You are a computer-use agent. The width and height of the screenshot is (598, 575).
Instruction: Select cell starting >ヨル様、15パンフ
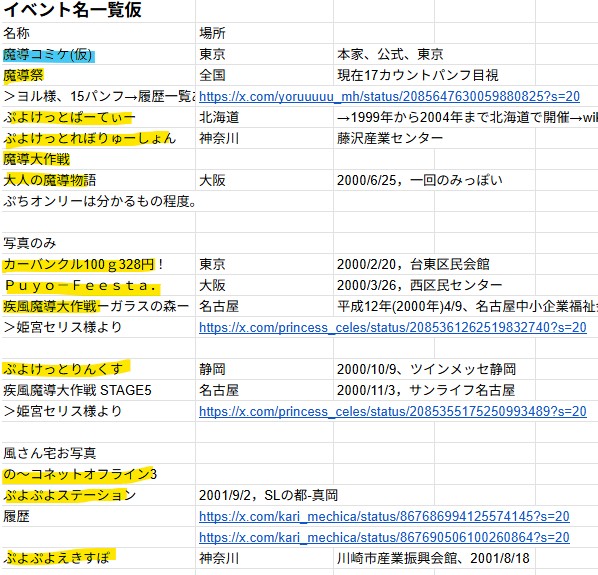[99, 96]
